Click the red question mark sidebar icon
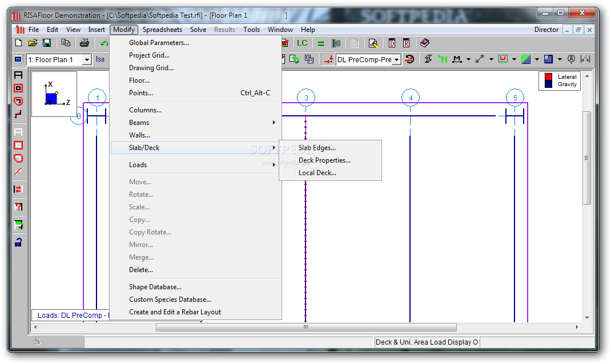This screenshot has height=364, width=611. pyautogui.click(x=18, y=207)
